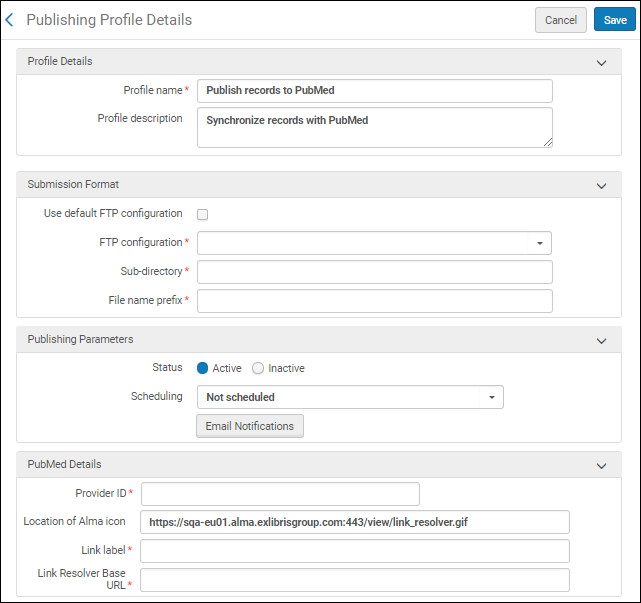Click the Submission Format section title

tap(73, 184)
